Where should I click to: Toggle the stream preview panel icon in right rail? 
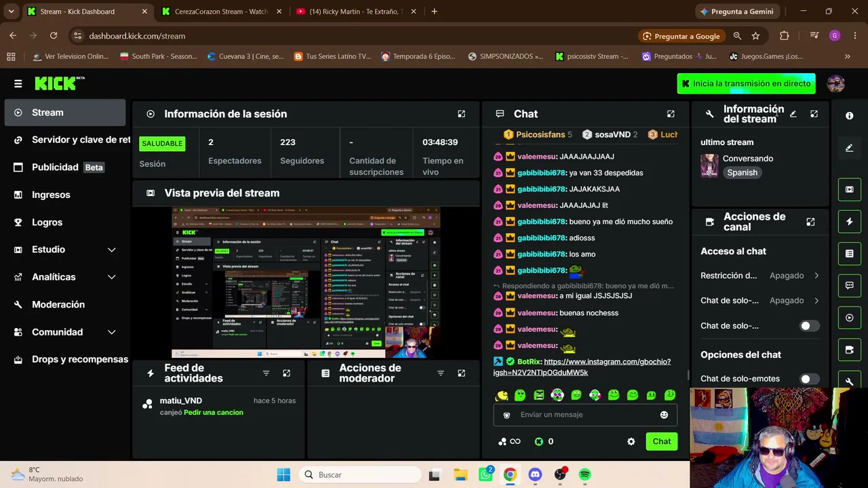[x=849, y=189]
